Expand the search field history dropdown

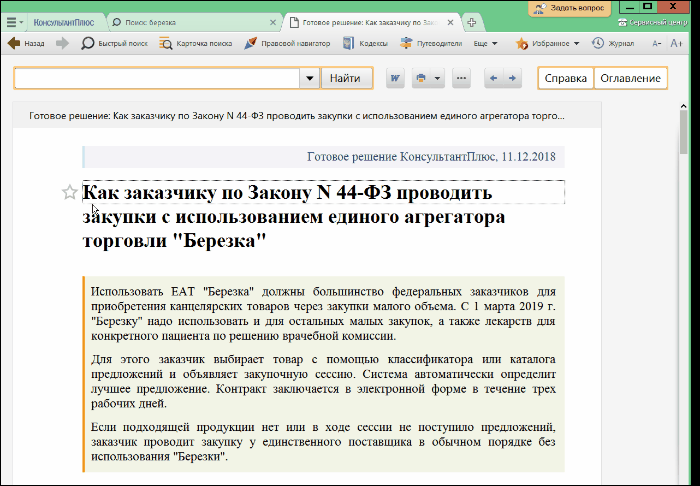click(x=309, y=78)
